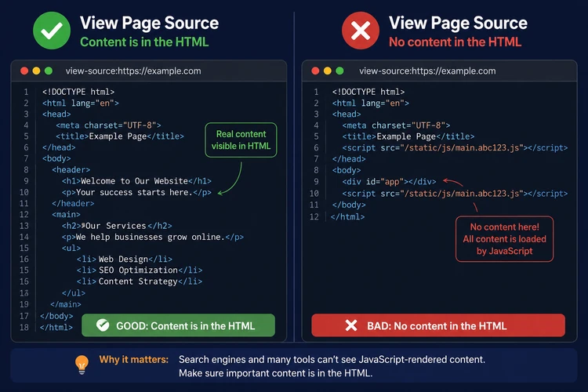Click the checkmark icon in the GOOD banner
The height and width of the screenshot is (392, 588).
click(x=103, y=325)
